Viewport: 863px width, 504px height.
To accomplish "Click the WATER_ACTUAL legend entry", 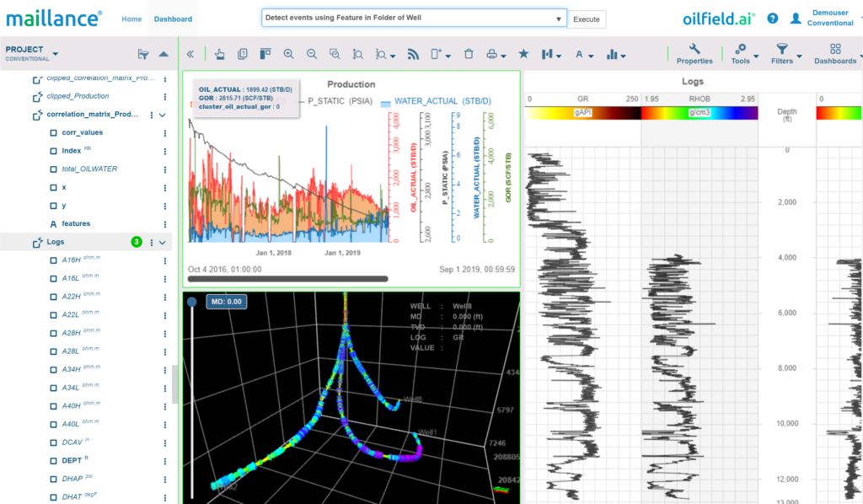I will pos(436,101).
